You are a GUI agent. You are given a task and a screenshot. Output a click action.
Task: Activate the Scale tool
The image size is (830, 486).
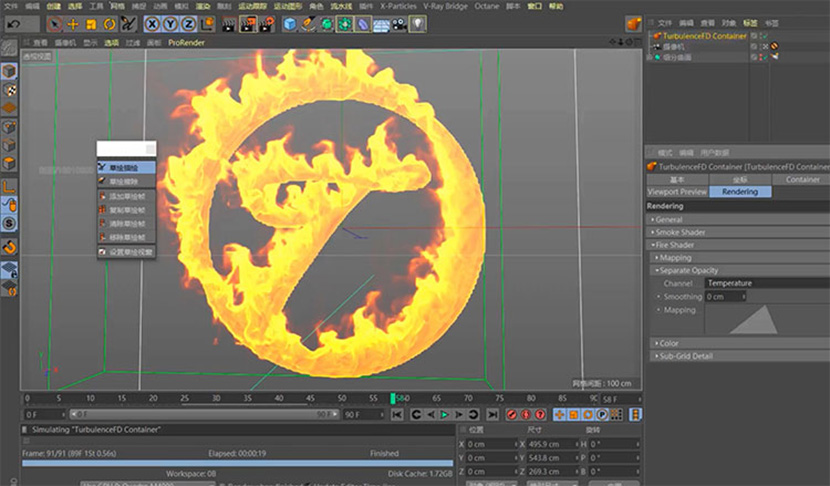(x=91, y=24)
